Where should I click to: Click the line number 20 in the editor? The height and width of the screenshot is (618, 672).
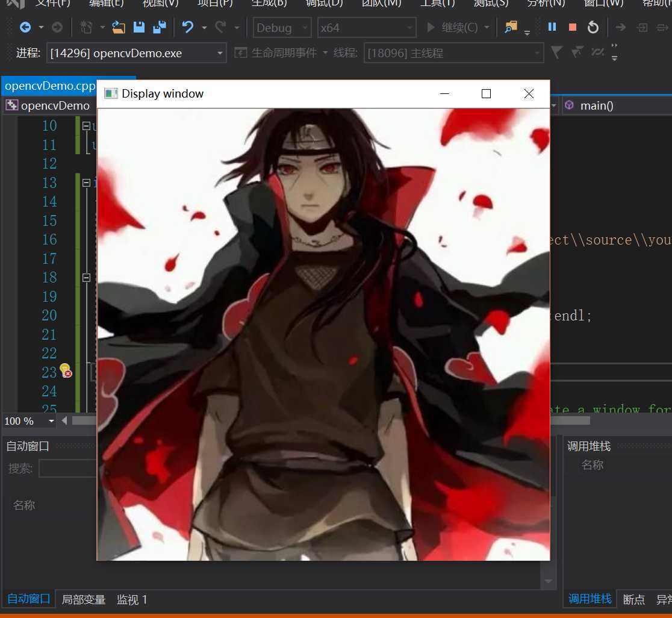coord(49,316)
